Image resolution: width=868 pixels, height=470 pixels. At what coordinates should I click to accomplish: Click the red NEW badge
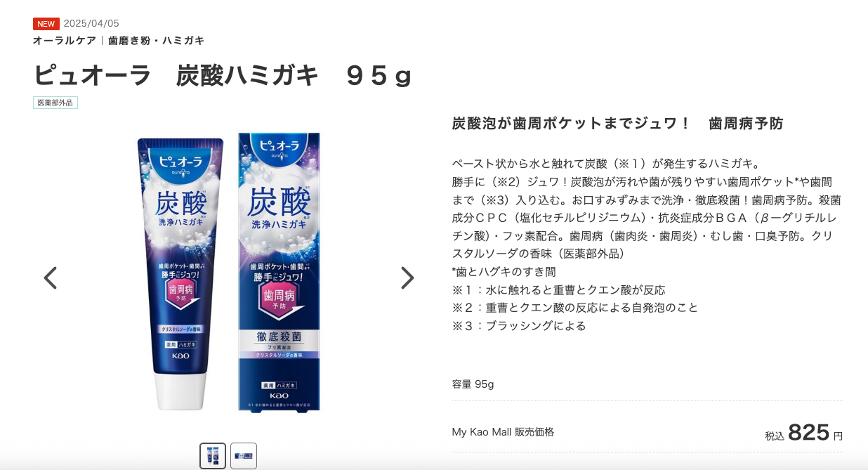pyautogui.click(x=46, y=24)
